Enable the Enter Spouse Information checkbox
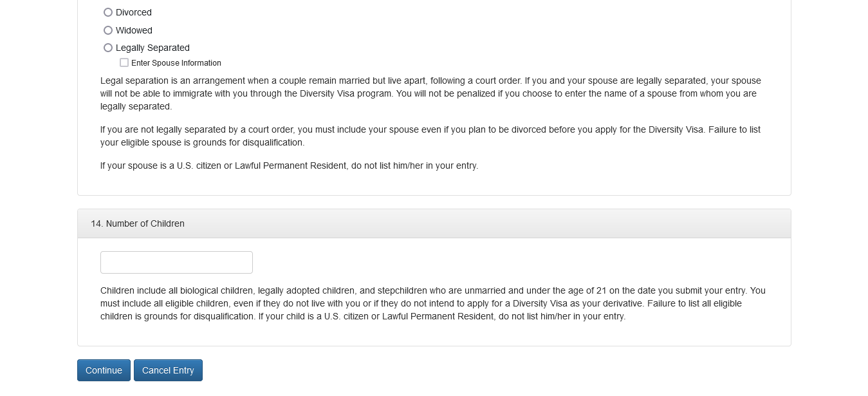 (124, 62)
